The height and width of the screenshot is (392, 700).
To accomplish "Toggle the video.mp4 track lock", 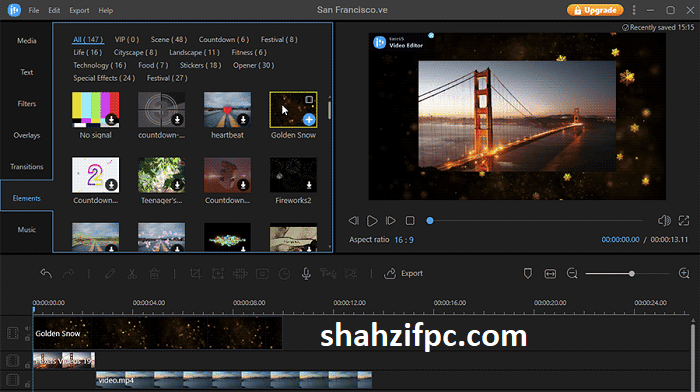I will point(28,384).
